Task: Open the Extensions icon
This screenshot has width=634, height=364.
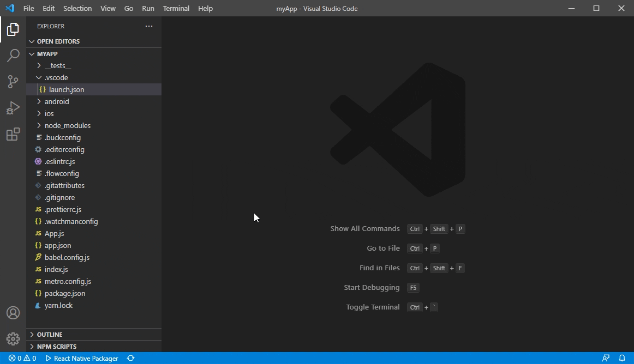Action: coord(13,134)
